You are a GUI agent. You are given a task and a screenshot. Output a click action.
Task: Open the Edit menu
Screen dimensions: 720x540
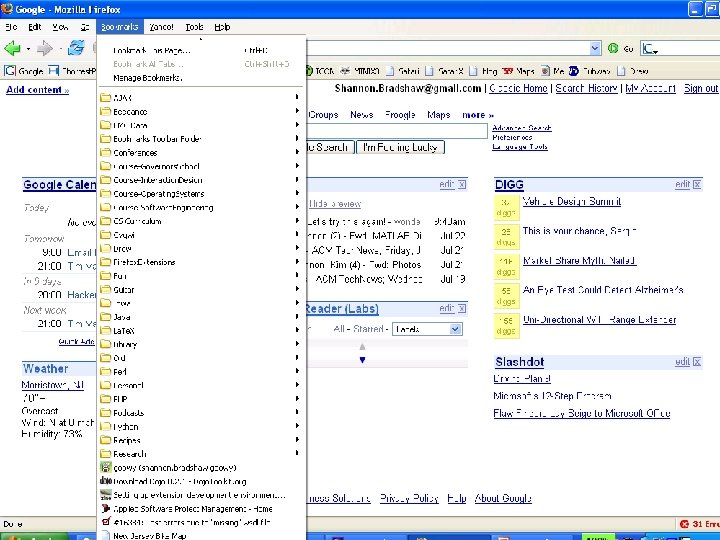pyautogui.click(x=35, y=27)
